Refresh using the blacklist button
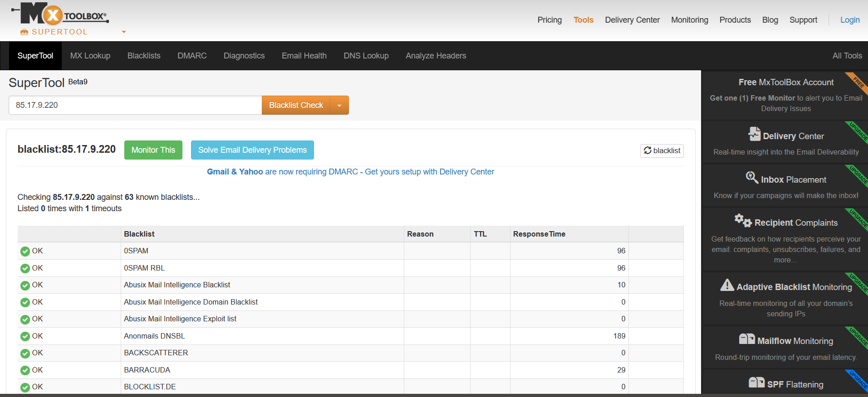868x397 pixels. pyautogui.click(x=662, y=150)
